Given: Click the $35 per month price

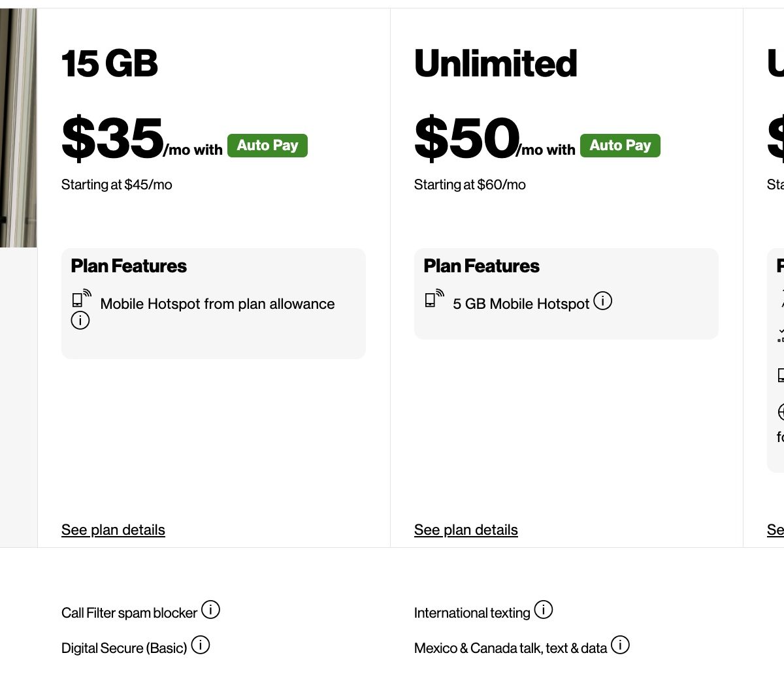Looking at the screenshot, I should coord(112,138).
